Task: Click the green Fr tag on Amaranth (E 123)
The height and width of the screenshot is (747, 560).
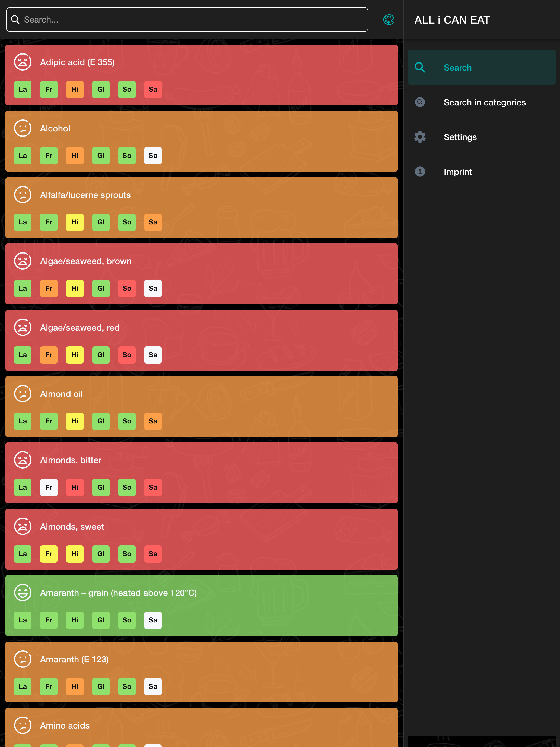Action: pyautogui.click(x=49, y=686)
